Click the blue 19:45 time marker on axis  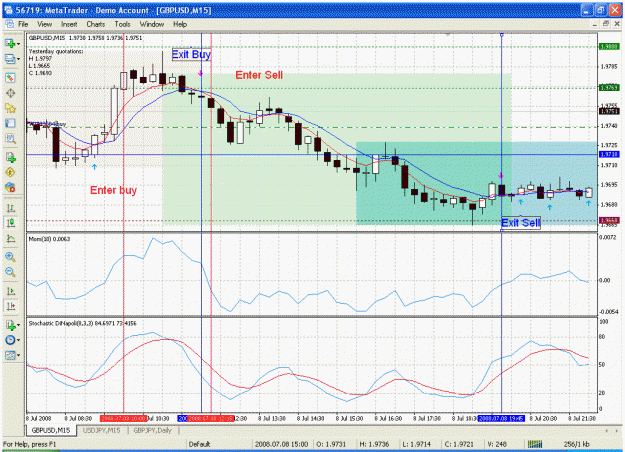(501, 419)
